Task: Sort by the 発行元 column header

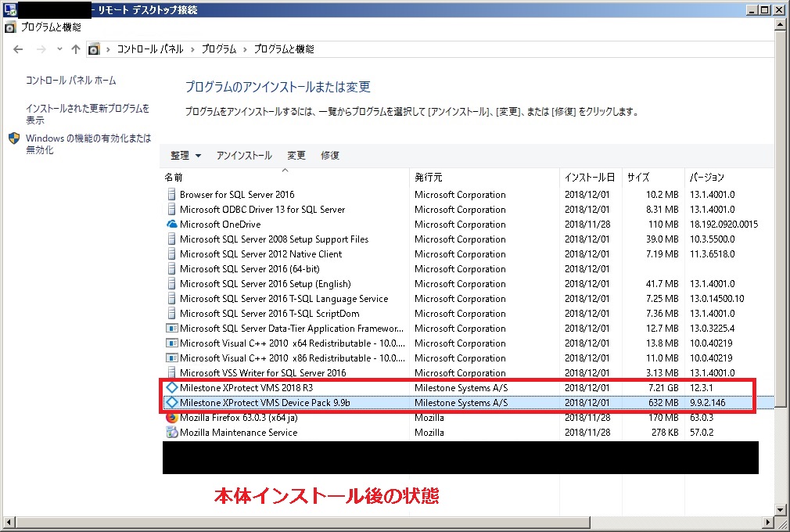Action: click(485, 178)
